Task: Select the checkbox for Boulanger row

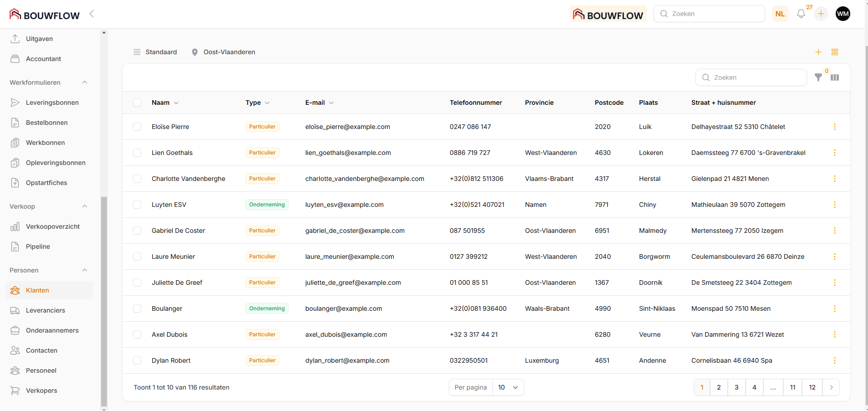Action: tap(137, 308)
